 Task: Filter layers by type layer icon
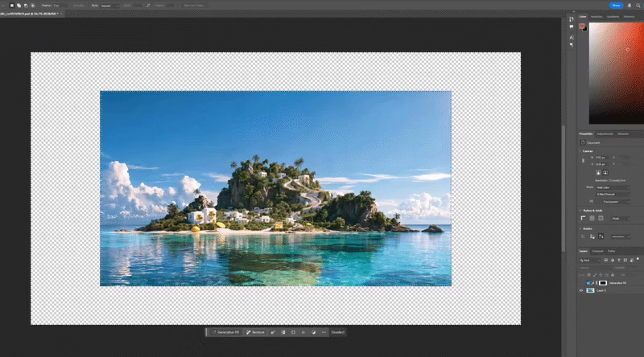(618, 261)
